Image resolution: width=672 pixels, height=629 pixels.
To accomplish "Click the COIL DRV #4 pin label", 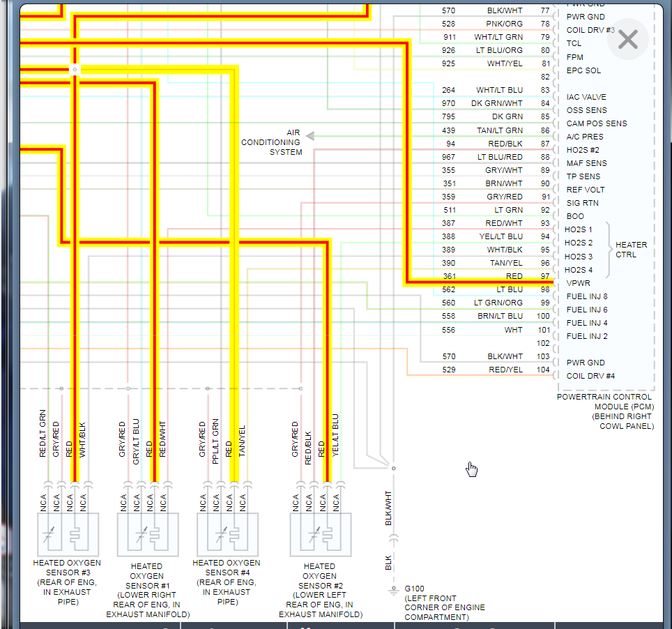I will pyautogui.click(x=590, y=376).
